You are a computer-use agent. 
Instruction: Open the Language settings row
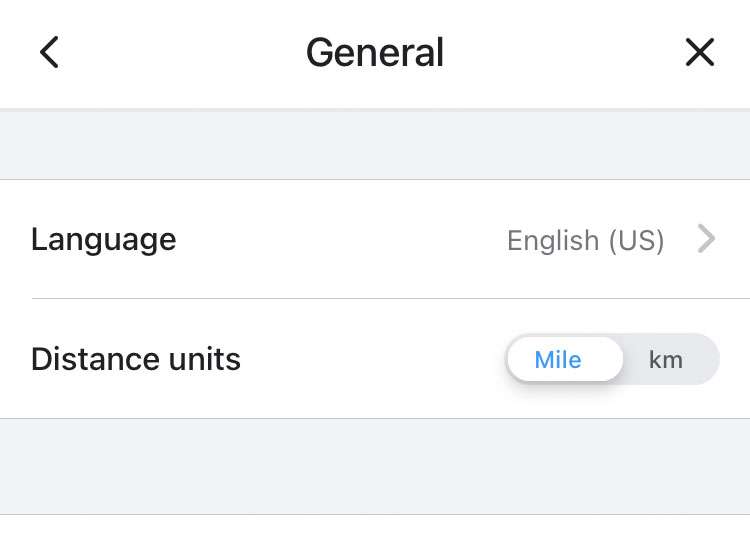point(375,240)
